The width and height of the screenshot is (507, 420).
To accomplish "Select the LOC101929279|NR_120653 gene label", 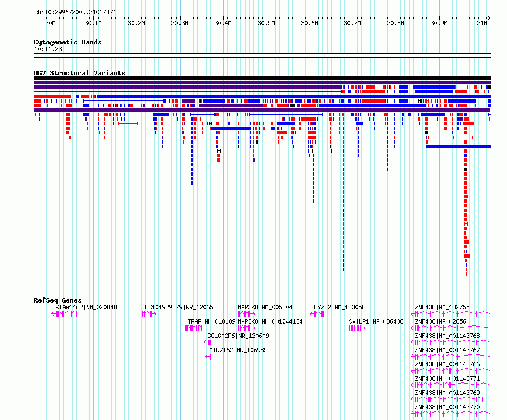I will [179, 307].
